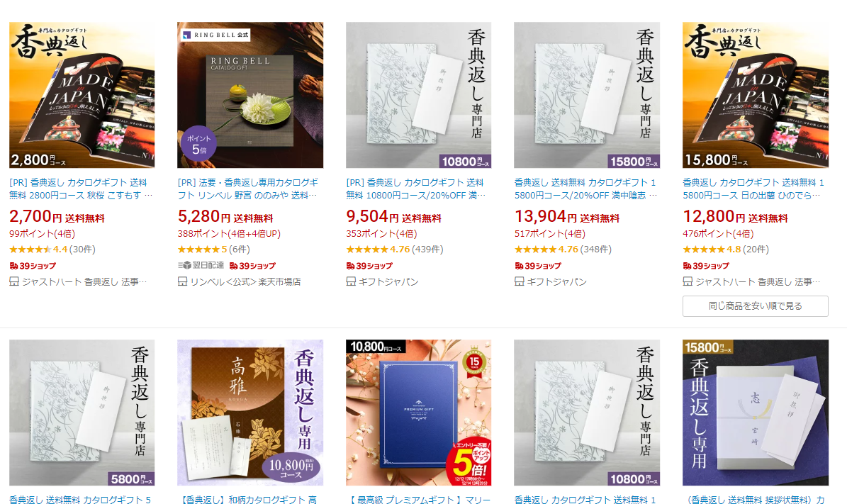This screenshot has width=847, height=504.
Task: Click the RING BELL catalog gift thumbnail
Action: click(x=250, y=95)
